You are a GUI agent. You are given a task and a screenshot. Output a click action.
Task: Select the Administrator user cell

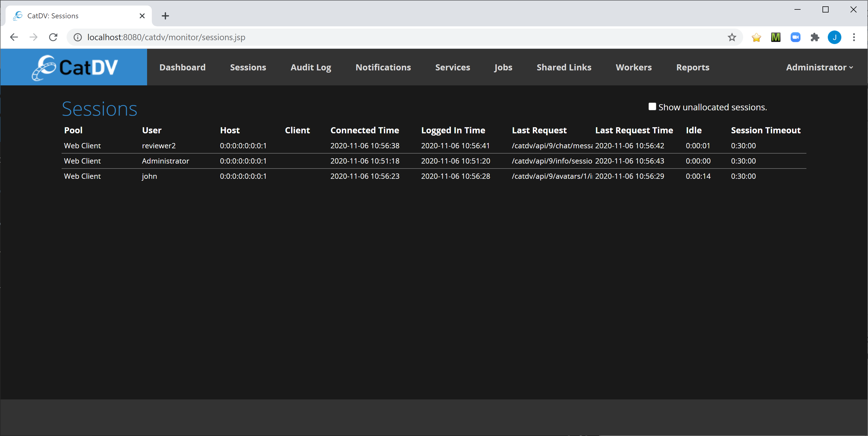[x=165, y=161]
